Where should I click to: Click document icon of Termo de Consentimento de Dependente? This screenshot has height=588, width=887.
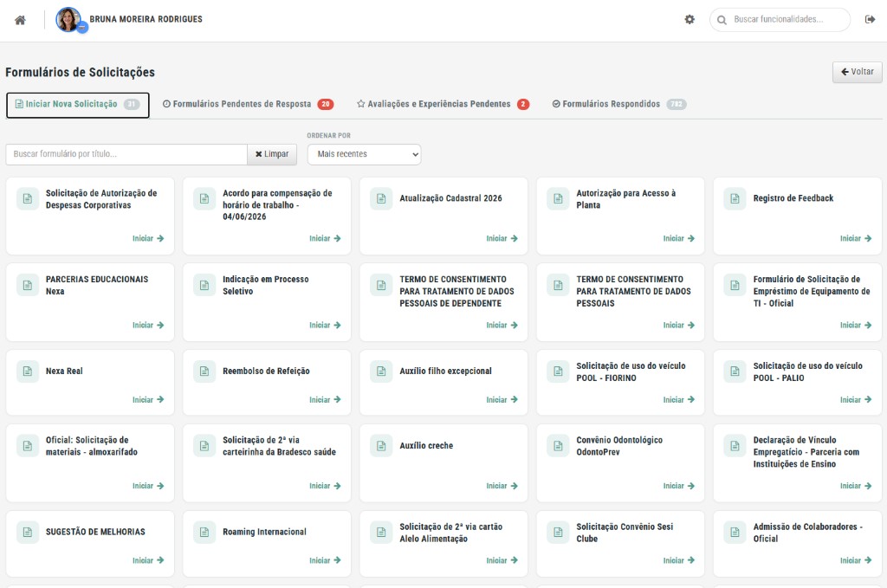[x=381, y=286]
